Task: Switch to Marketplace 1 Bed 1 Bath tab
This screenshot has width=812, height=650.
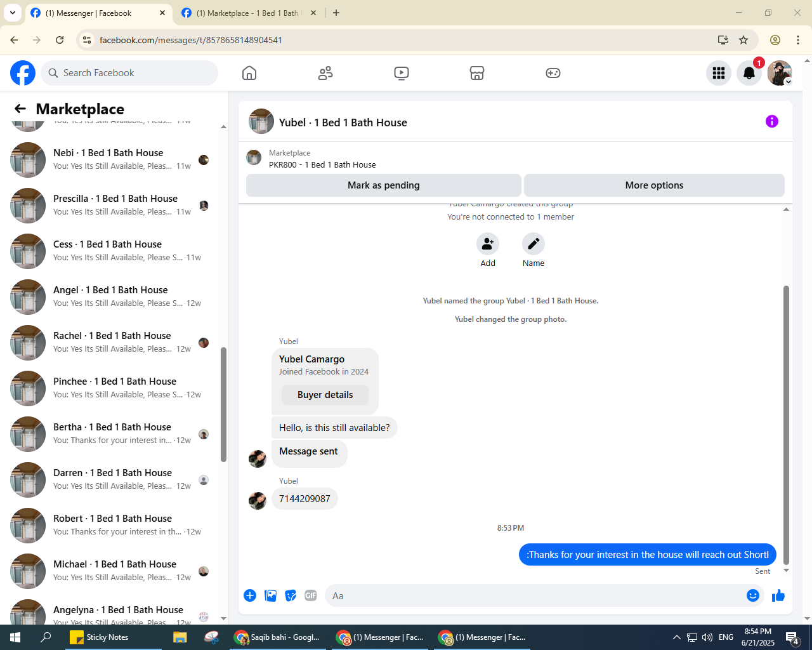Action: [x=249, y=13]
